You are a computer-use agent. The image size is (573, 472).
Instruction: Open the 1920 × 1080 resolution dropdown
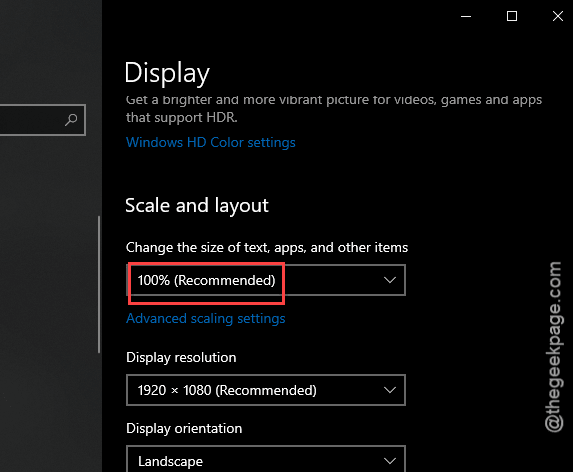coord(266,390)
